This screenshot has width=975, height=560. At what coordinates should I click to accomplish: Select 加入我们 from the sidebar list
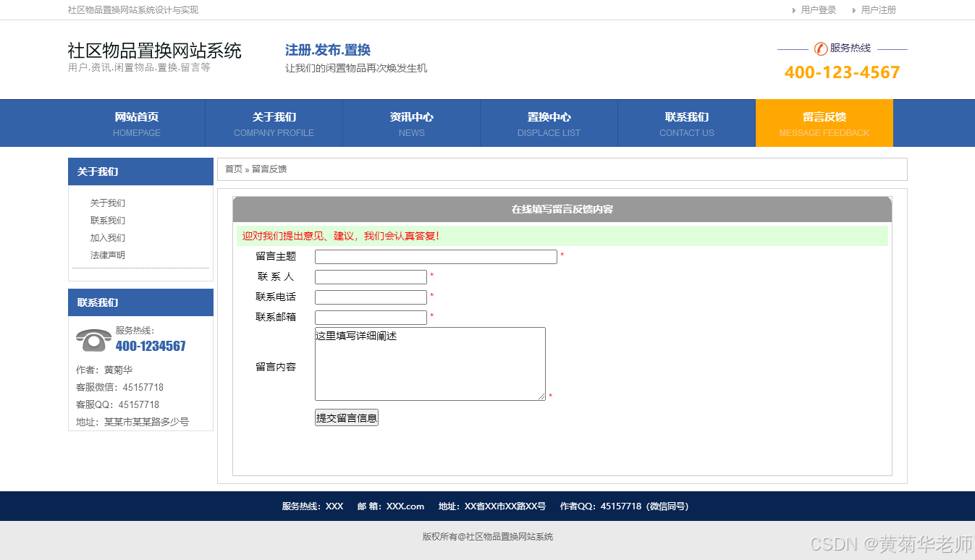[109, 237]
